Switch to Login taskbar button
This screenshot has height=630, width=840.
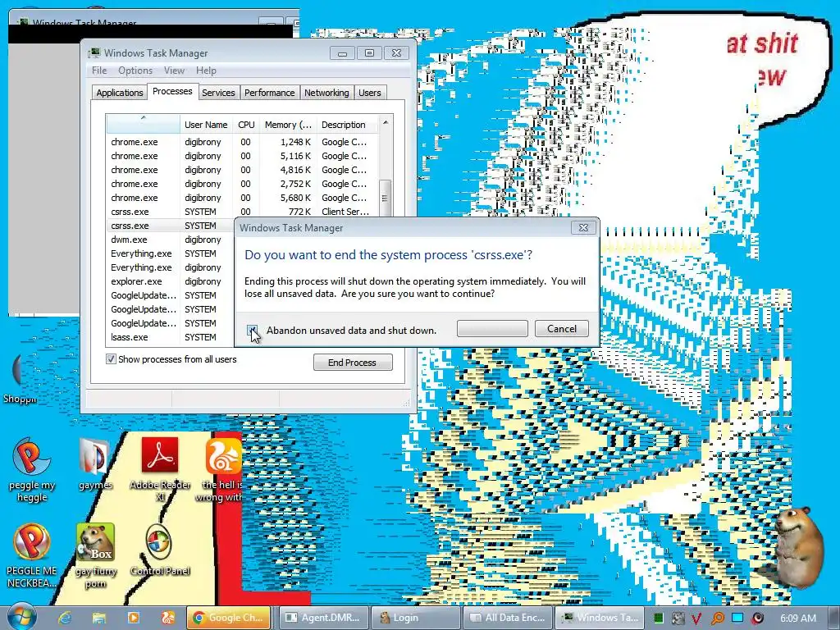(416, 618)
